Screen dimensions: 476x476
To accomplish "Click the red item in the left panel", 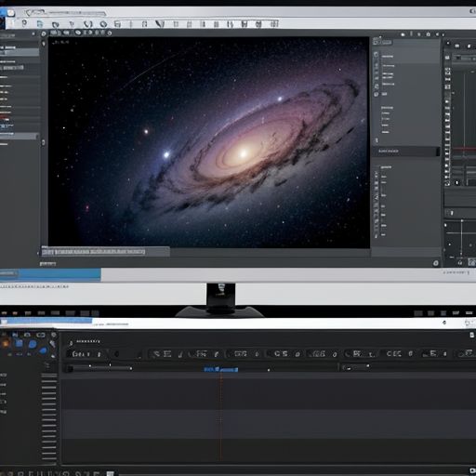I will click(x=5, y=117).
